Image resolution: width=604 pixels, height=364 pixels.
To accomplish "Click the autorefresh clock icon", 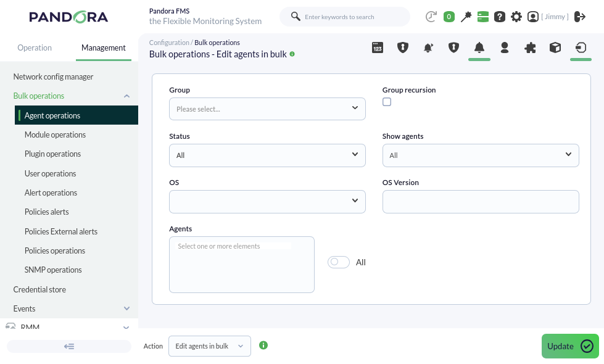I will (431, 17).
